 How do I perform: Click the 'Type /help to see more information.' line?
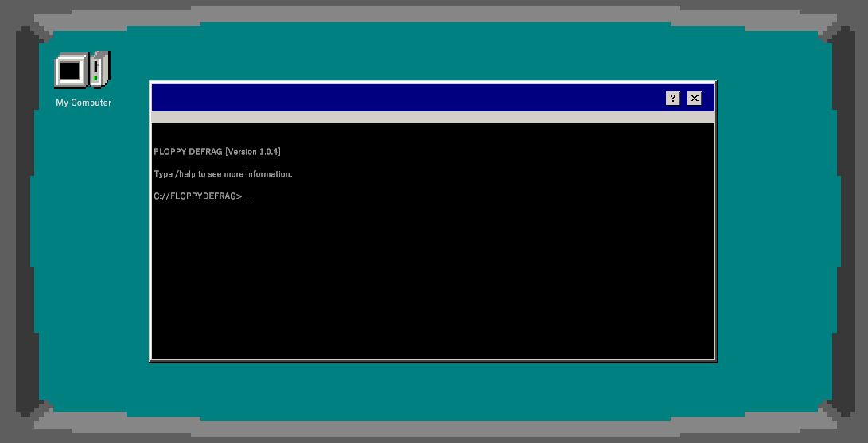click(223, 173)
